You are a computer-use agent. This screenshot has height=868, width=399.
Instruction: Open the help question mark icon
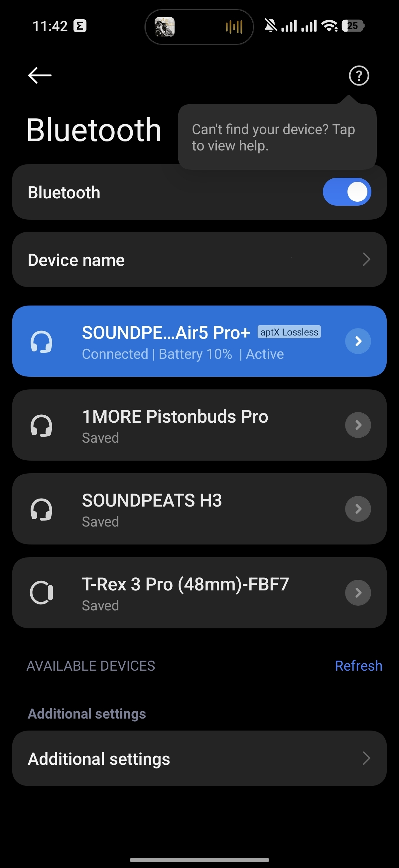click(x=358, y=76)
